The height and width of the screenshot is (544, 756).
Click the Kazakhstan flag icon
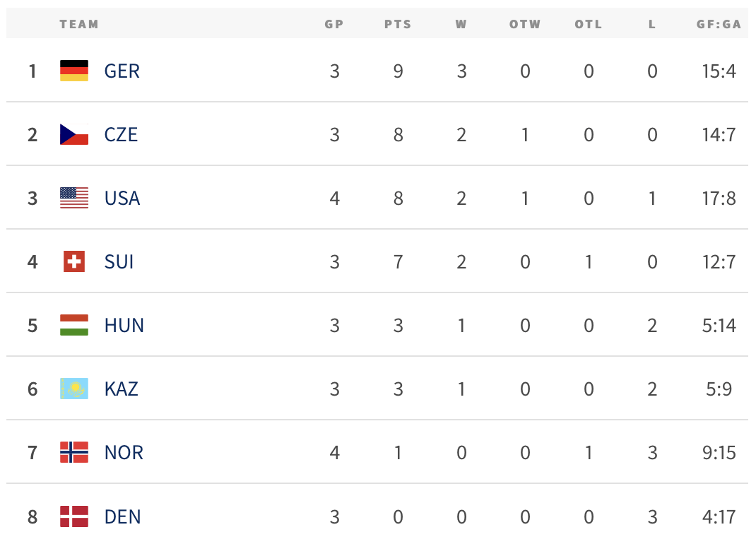point(74,389)
